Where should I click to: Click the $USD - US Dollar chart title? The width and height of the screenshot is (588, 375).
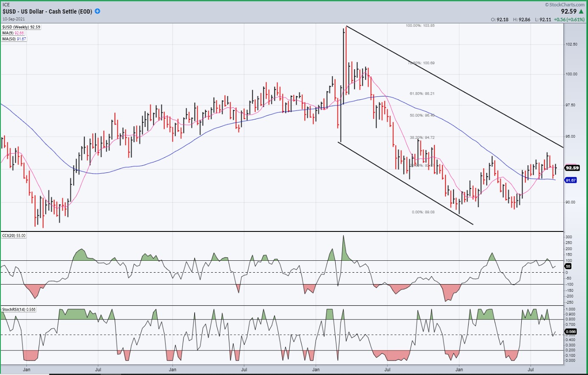pos(47,11)
